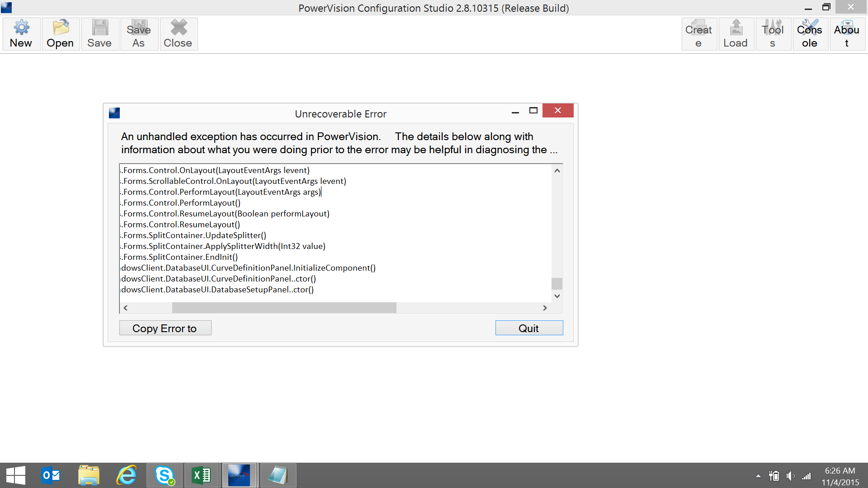Click the PowerVision main window app icon
Screen dimensions: 868x488
coord(6,8)
